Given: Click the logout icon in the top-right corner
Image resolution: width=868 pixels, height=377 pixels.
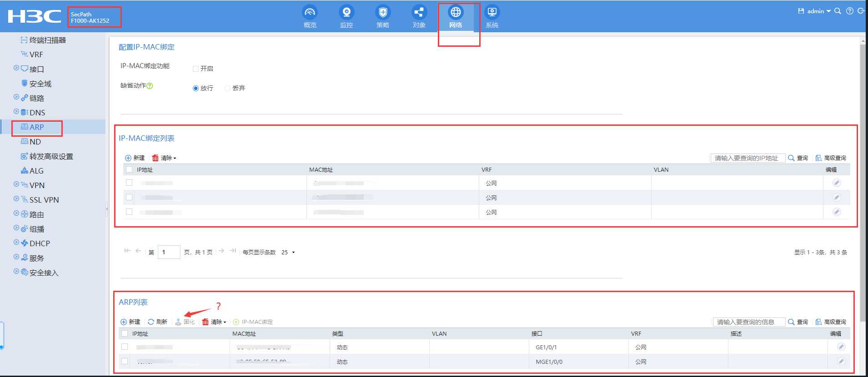Looking at the screenshot, I should 861,11.
